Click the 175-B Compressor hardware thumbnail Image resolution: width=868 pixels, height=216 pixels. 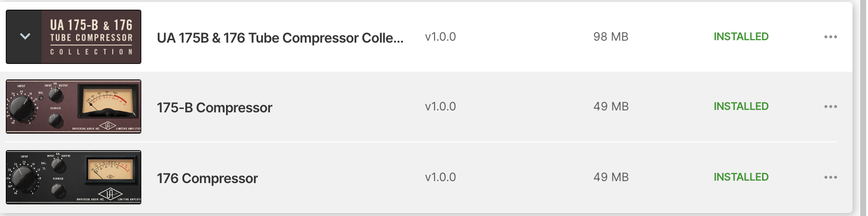click(x=74, y=107)
